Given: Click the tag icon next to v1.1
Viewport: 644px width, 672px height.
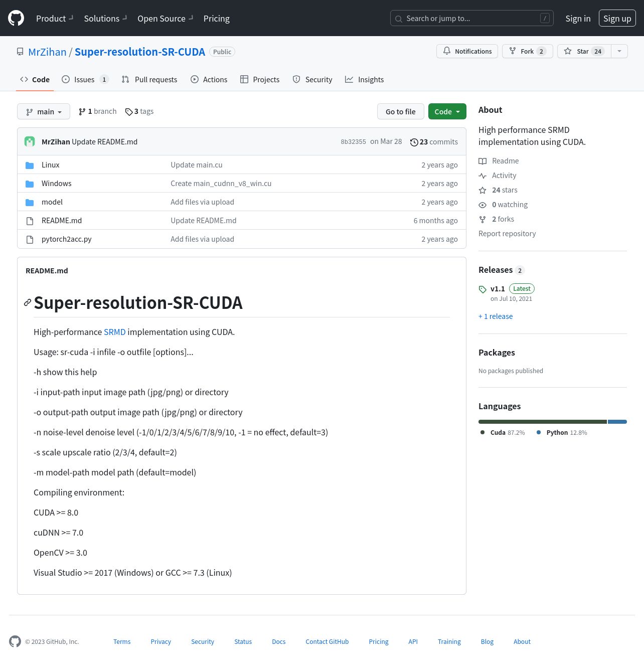Looking at the screenshot, I should tap(482, 289).
